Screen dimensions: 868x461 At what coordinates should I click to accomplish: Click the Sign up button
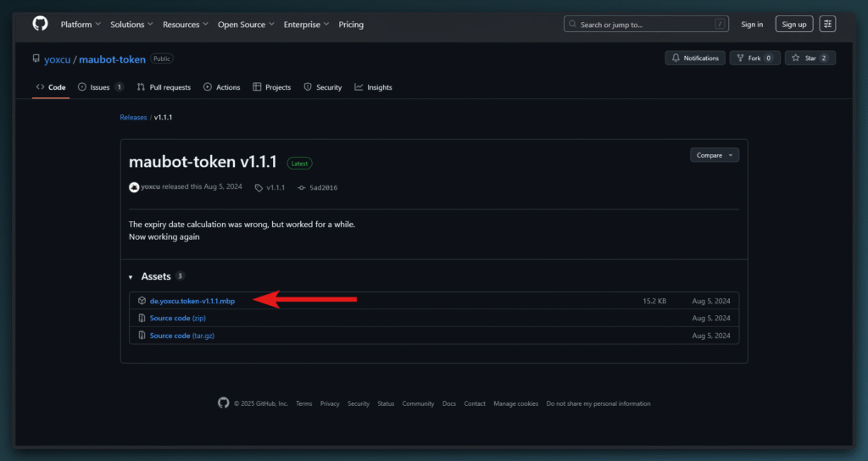coord(793,25)
